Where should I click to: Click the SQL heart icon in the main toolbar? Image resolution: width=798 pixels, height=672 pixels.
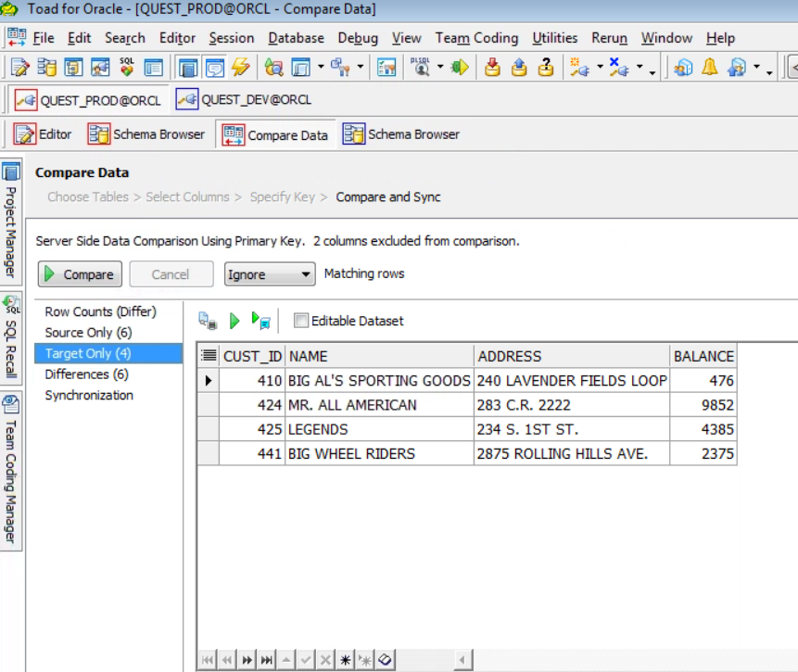tap(127, 67)
